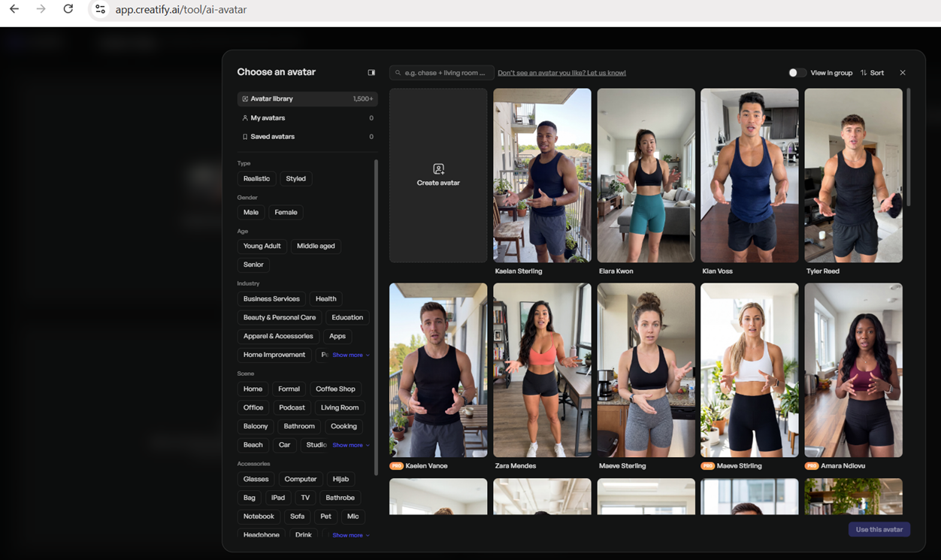Viewport: 941px width, 560px height.
Task: Select the Middle aged filter
Action: 316,247
